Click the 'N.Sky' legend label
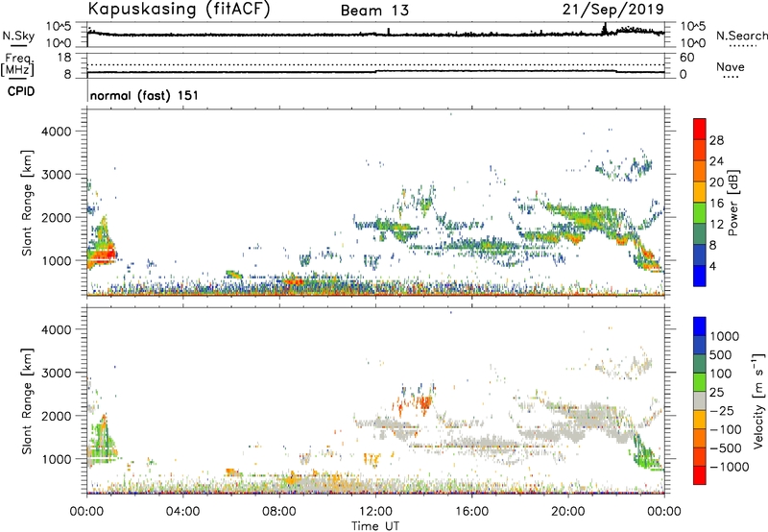 point(18,36)
